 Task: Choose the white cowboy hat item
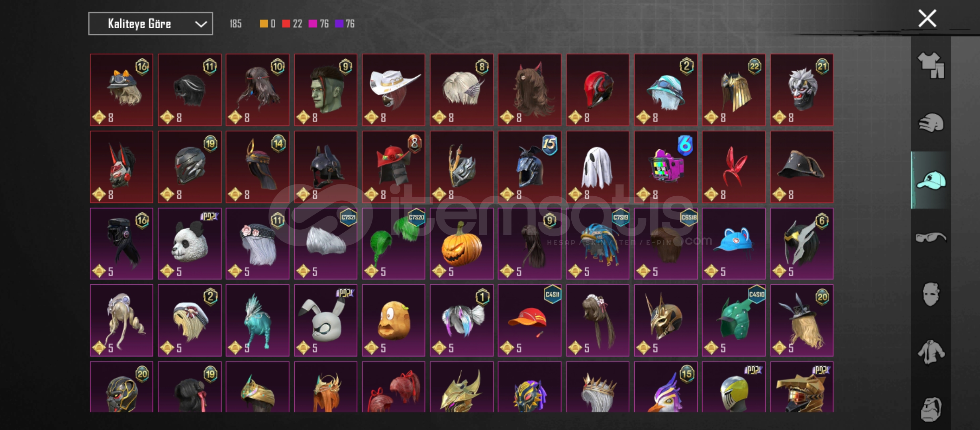pyautogui.click(x=394, y=90)
